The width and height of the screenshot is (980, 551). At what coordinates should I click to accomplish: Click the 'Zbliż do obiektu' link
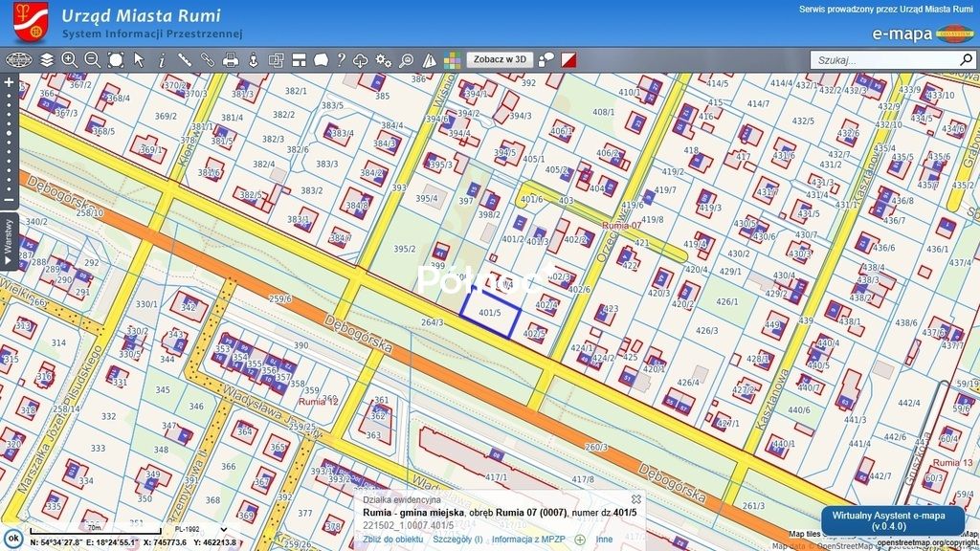pos(393,540)
